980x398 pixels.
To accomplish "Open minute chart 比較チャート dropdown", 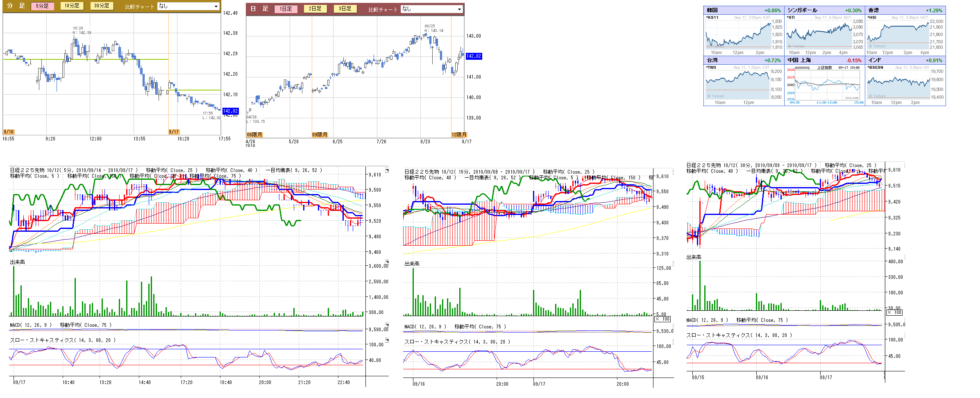I will point(188,6).
